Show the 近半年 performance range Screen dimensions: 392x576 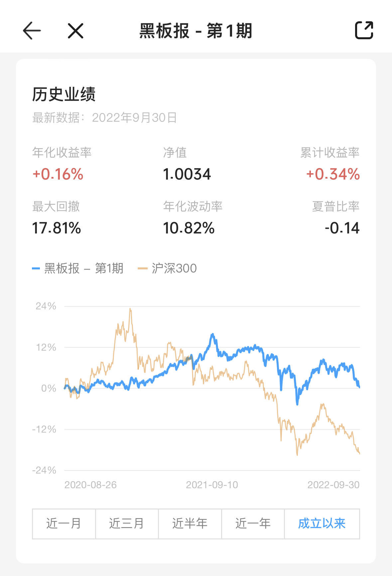pyautogui.click(x=190, y=523)
